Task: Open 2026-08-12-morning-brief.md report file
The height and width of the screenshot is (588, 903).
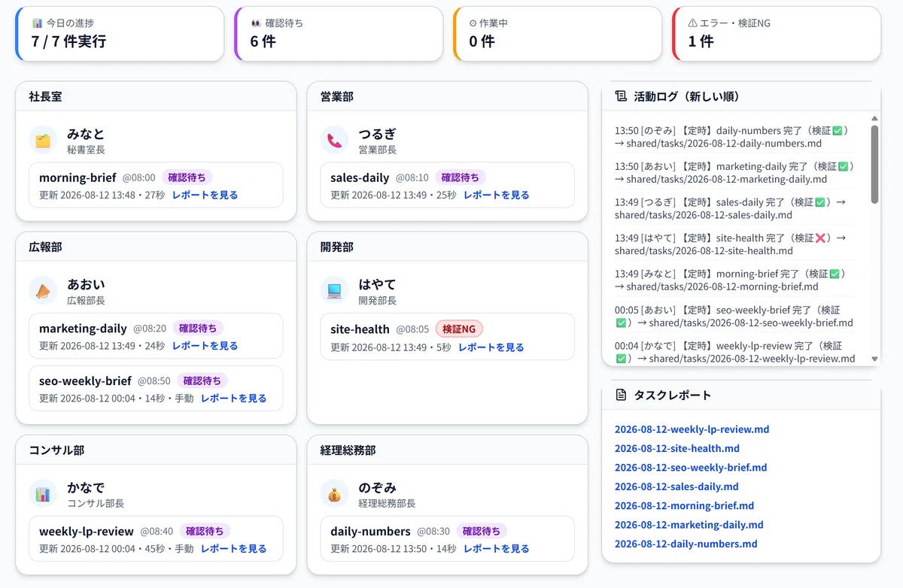Action: [684, 505]
